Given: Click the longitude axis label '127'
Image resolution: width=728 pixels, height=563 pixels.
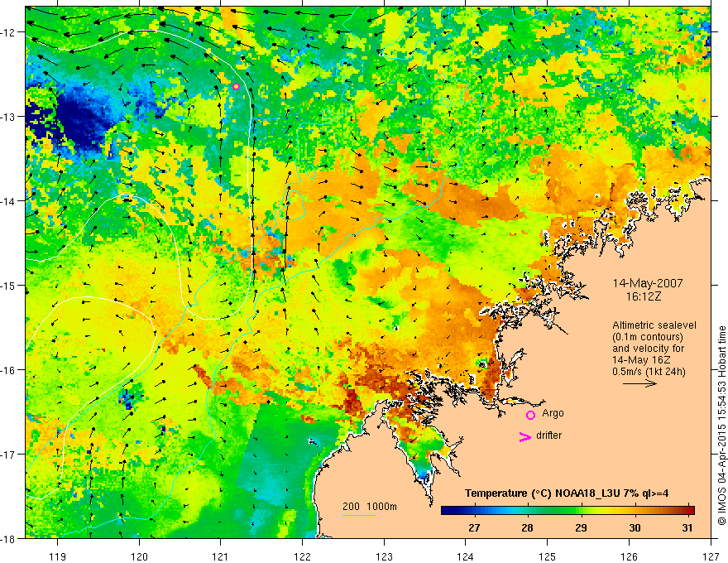Looking at the screenshot, I should pyautogui.click(x=711, y=556).
